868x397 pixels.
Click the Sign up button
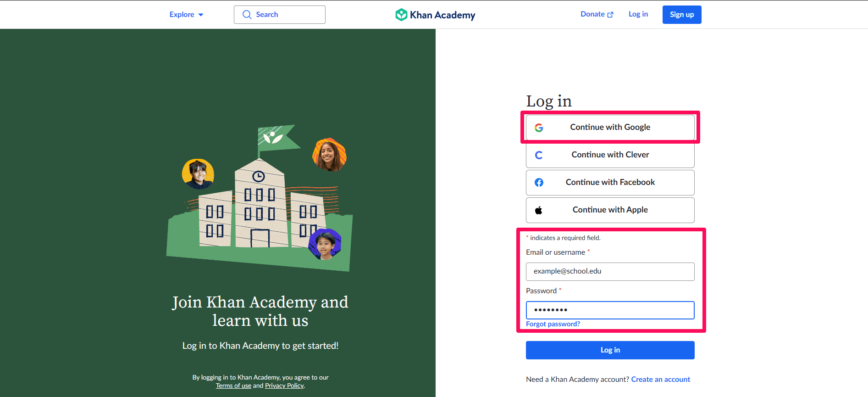(682, 15)
